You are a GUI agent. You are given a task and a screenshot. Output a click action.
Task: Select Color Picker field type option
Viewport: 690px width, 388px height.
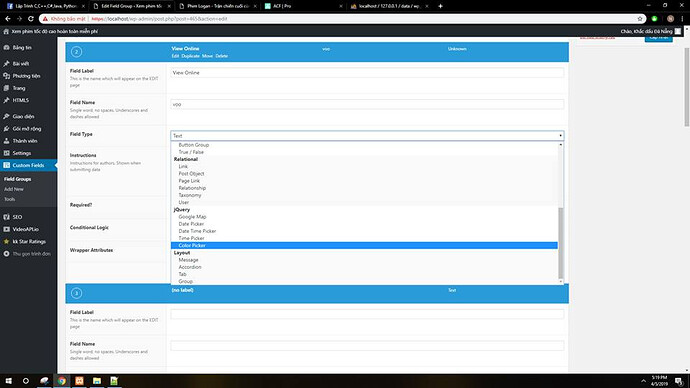click(364, 245)
